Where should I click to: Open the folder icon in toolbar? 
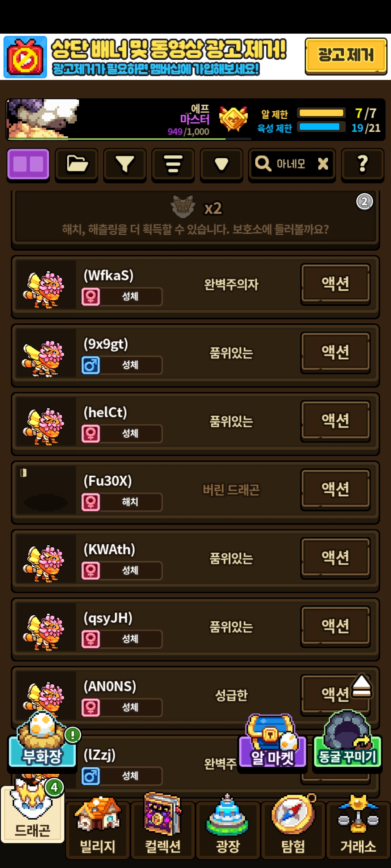click(76, 165)
